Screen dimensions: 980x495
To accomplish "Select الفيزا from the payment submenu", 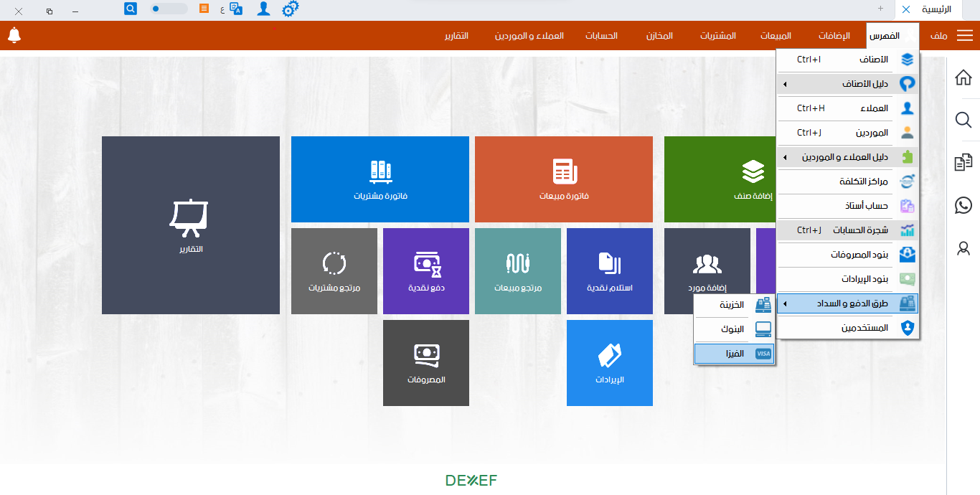I will pos(734,354).
